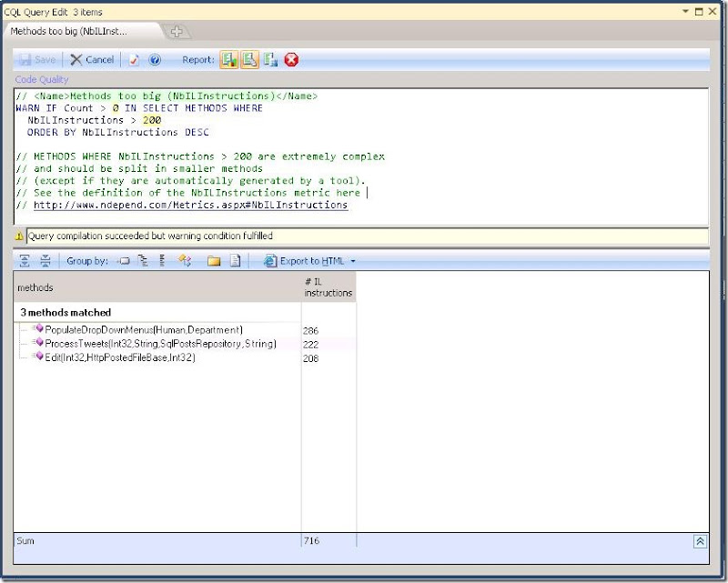Screen dimensions: 728x583
Task: Group by assembly icon
Action: coord(124,261)
